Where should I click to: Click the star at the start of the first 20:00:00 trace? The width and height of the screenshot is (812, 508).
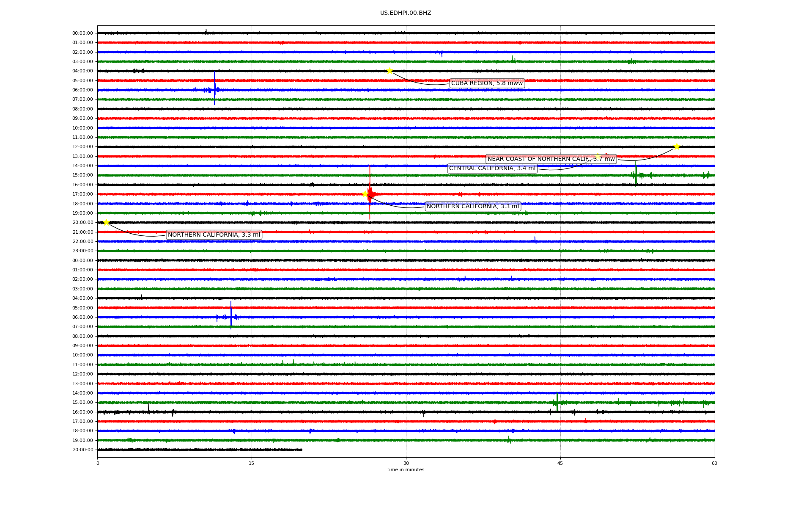coord(106,222)
